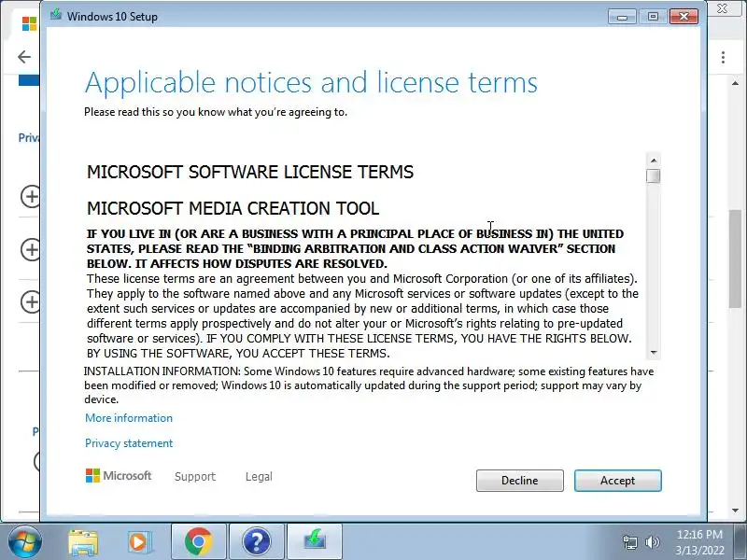Open Windows Media Player from the taskbar
Viewport: 747px width, 560px height.
[139, 542]
